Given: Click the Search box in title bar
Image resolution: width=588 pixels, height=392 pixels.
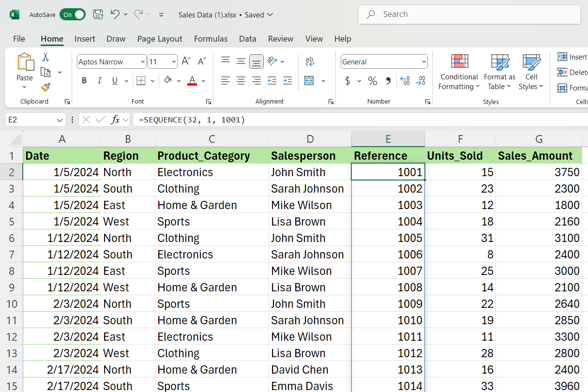Looking at the screenshot, I should (468, 15).
